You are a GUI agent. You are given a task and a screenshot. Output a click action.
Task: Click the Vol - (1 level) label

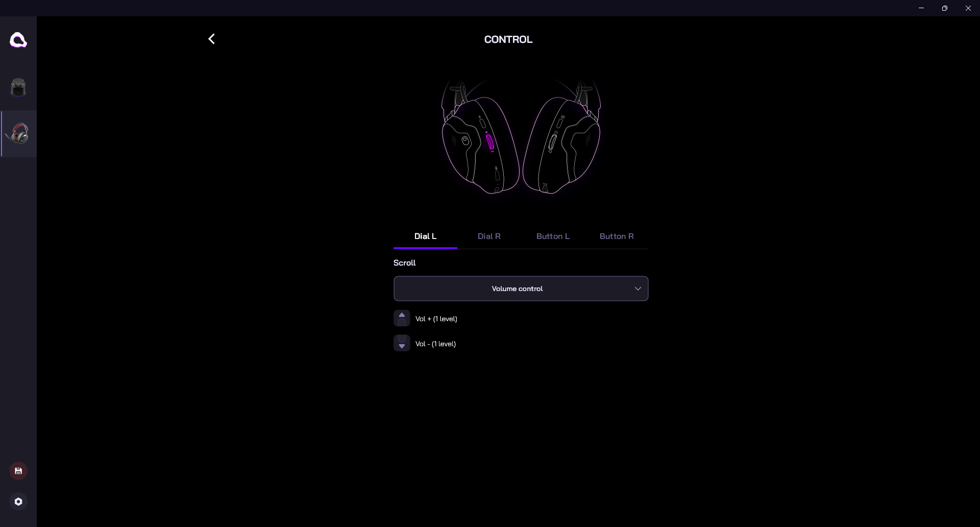point(435,344)
